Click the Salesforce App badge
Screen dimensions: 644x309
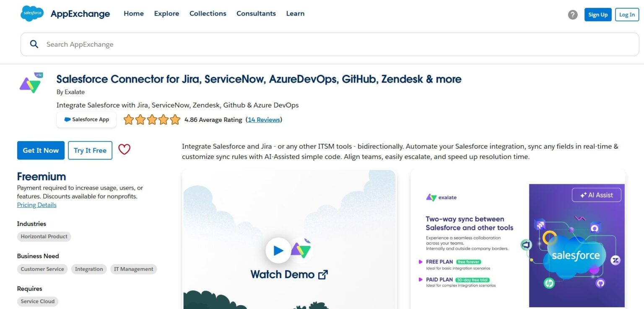(x=86, y=119)
